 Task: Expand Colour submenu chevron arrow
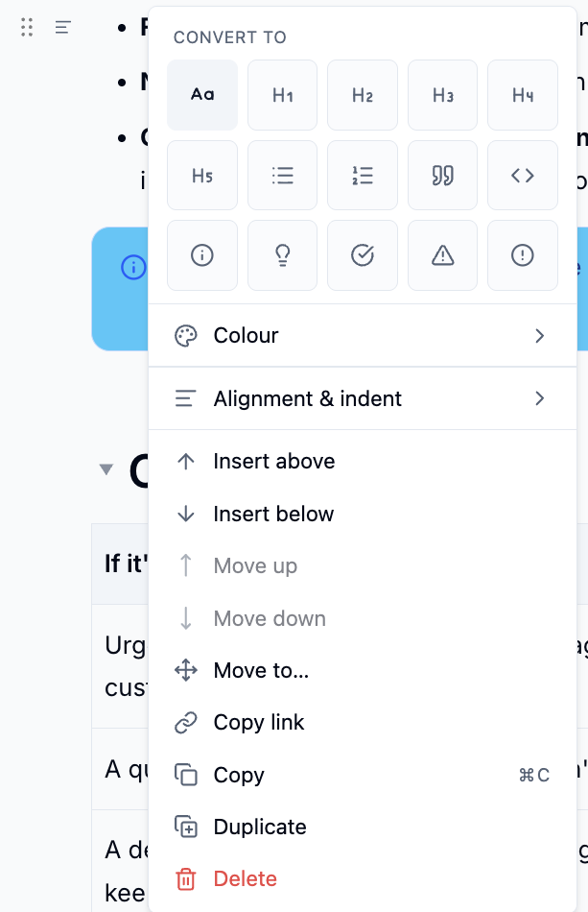coord(540,336)
